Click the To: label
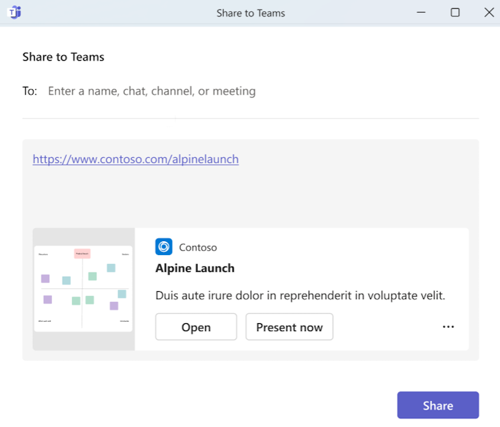The width and height of the screenshot is (500, 427). pyautogui.click(x=30, y=91)
